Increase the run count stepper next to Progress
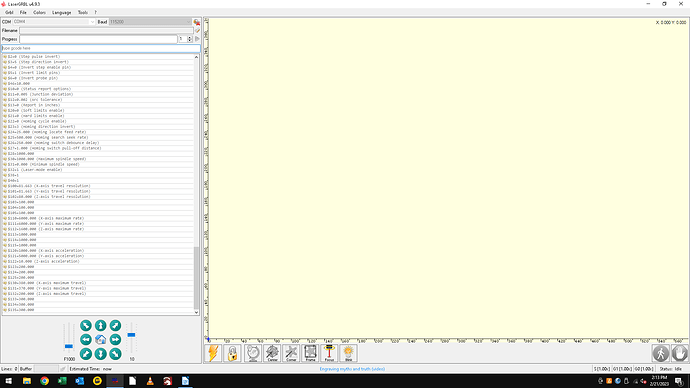The width and height of the screenshot is (690, 388). click(190, 37)
